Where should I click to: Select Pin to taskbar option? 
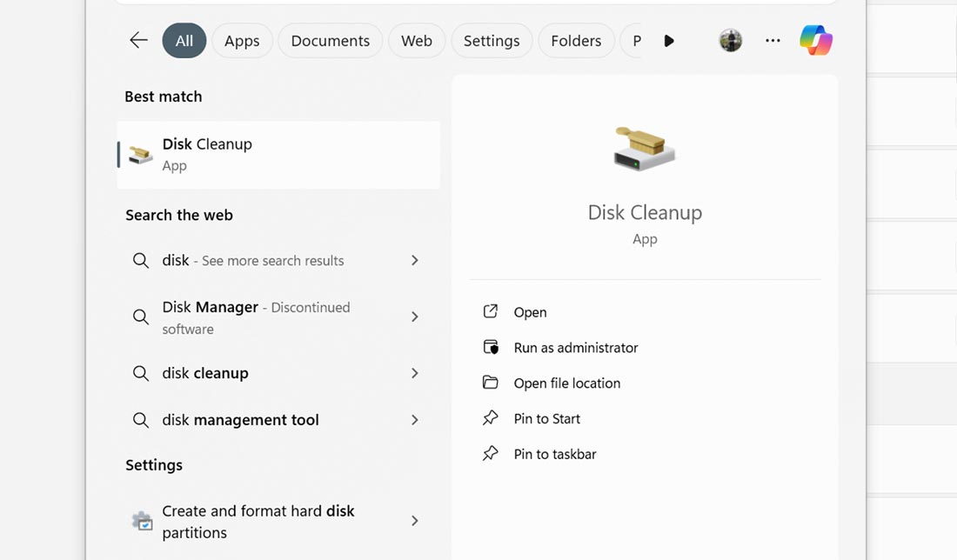point(554,454)
